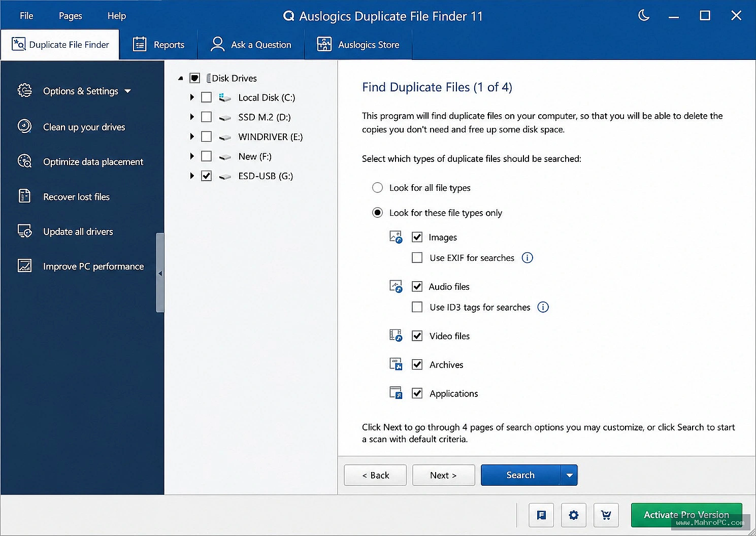This screenshot has width=756, height=536.
Task: Open the saved notes bottom toolbar icon
Action: [x=541, y=515]
